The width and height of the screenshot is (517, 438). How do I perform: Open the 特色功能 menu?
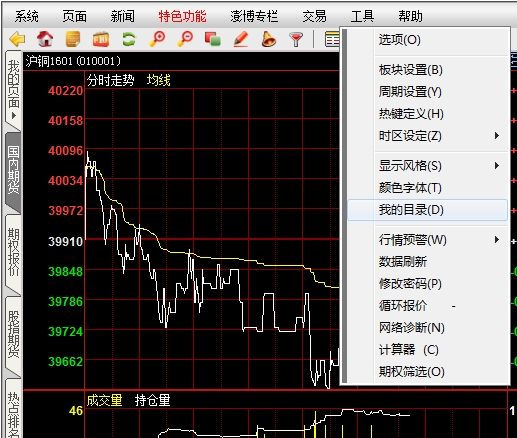pos(182,16)
